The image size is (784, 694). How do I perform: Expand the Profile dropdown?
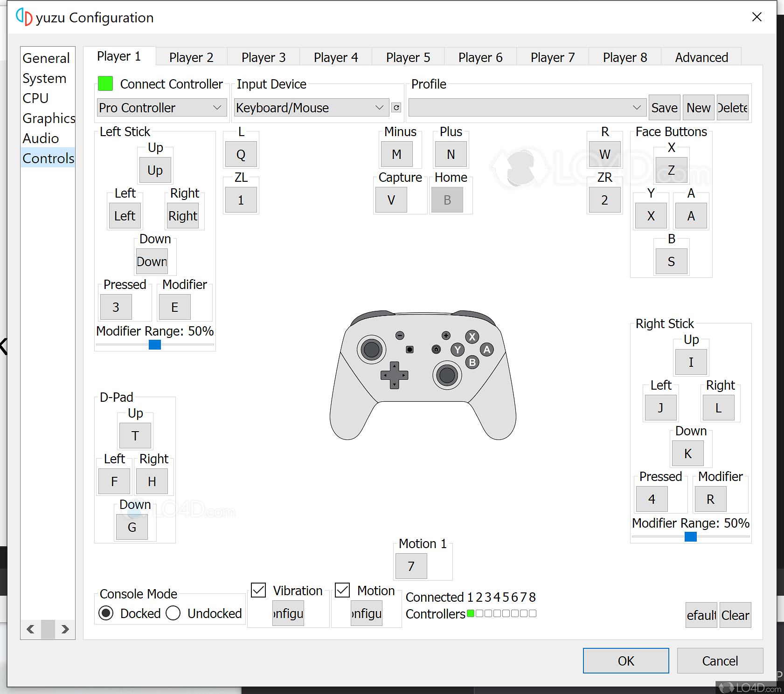(527, 108)
